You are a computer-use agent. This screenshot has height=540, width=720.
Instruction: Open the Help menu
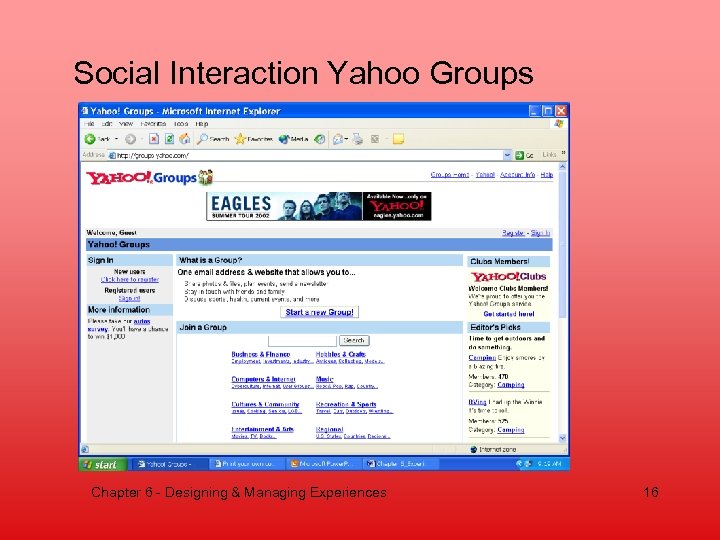point(202,124)
